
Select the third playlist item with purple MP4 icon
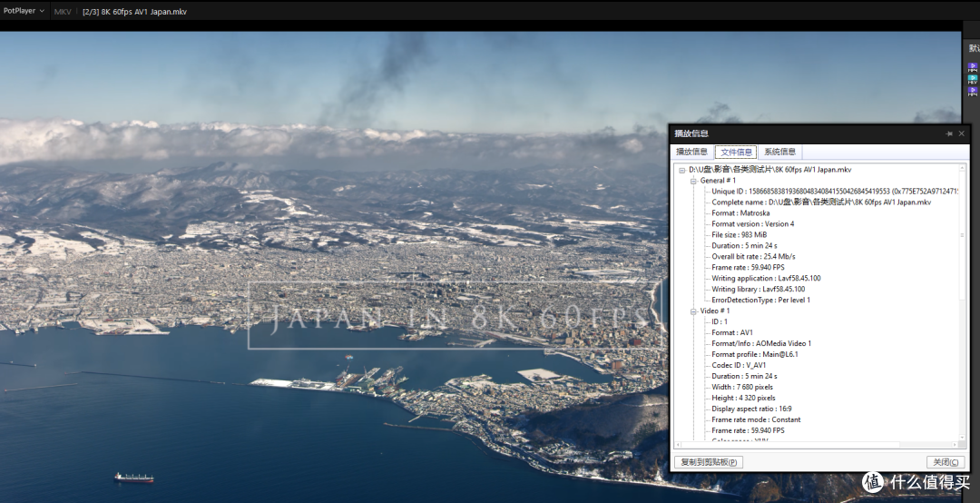tap(973, 92)
